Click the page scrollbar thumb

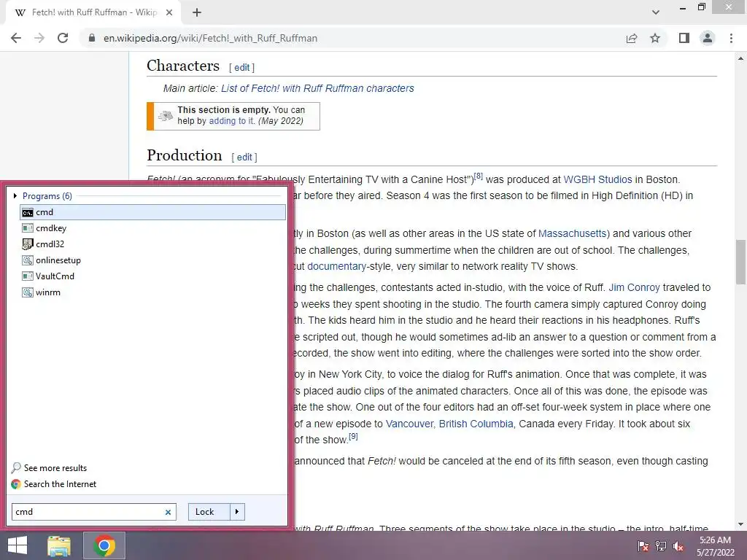(x=740, y=262)
